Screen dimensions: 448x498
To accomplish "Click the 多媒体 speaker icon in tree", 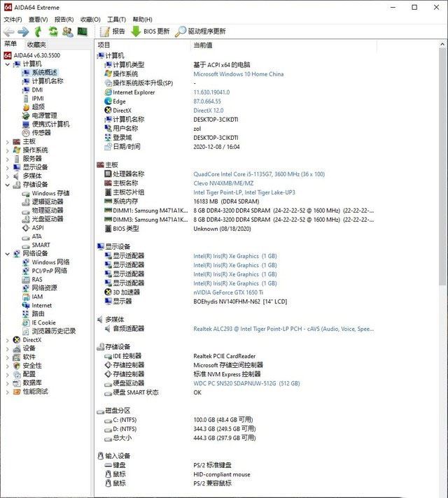I will point(17,176).
